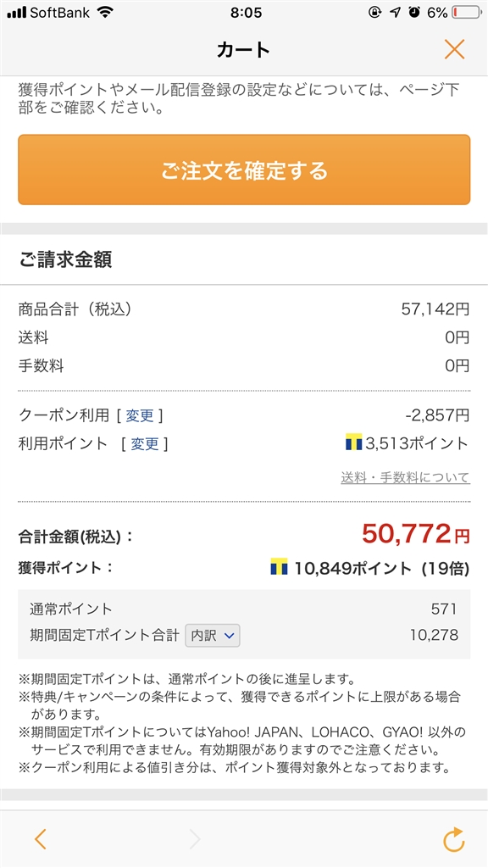488x868 pixels.
Task: Expand the 内訳 dropdown
Action: pos(213,636)
